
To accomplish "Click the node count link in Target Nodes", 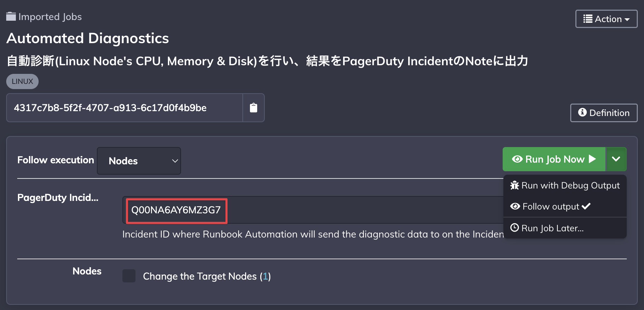I will 265,276.
